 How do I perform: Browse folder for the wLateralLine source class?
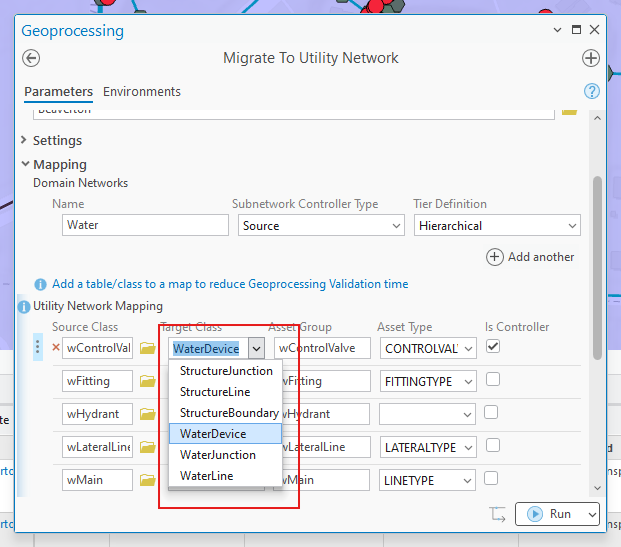[148, 447]
